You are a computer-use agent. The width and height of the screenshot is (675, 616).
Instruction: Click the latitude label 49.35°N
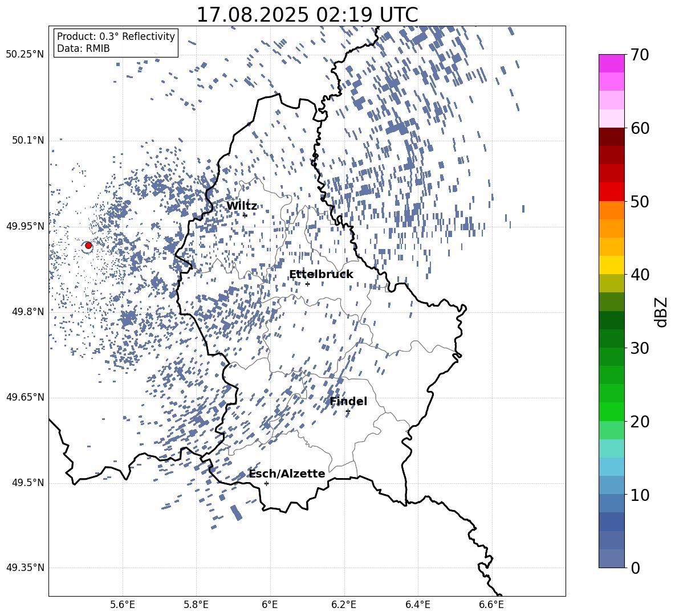(x=25, y=568)
